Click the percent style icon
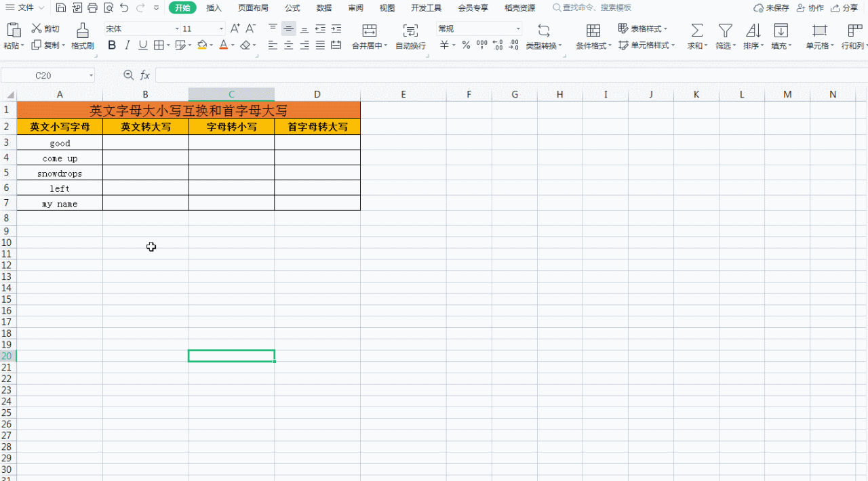The image size is (868, 481). [x=466, y=45]
